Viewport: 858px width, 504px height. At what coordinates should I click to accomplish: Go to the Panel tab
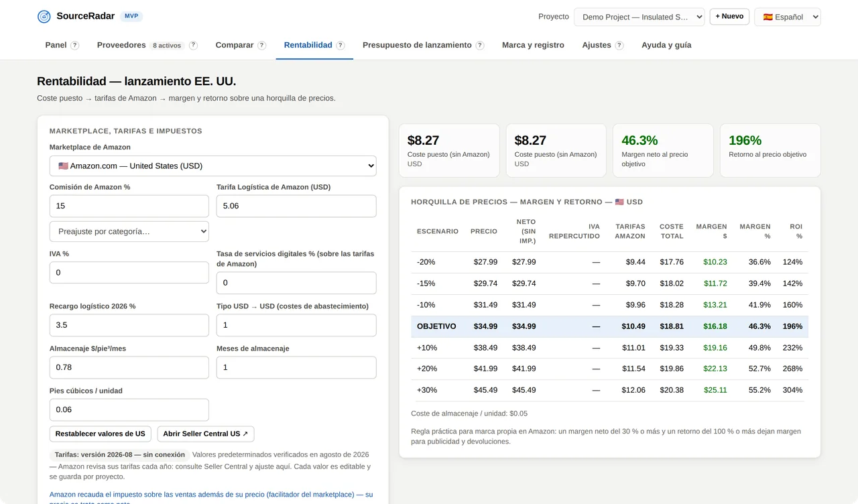coord(56,45)
